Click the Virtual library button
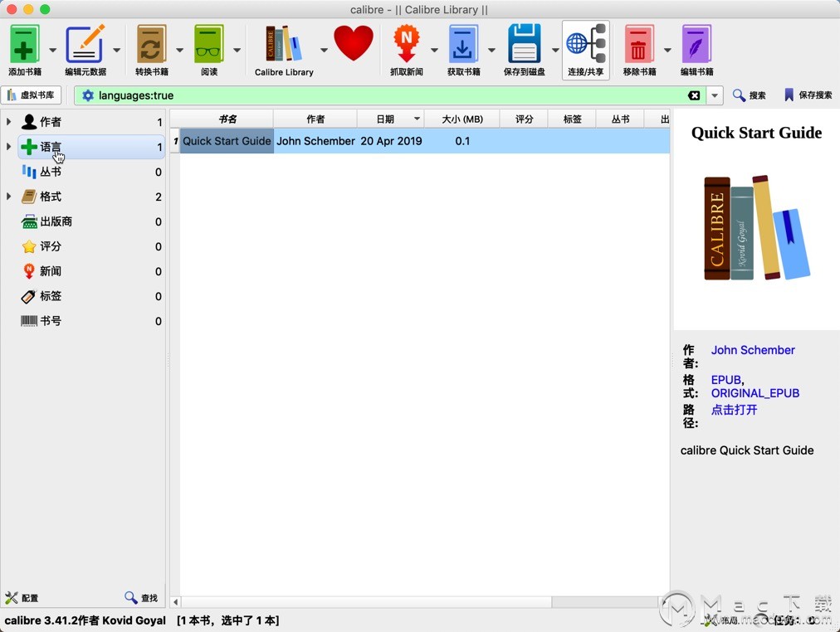Viewport: 840px width, 632px height. [31, 95]
